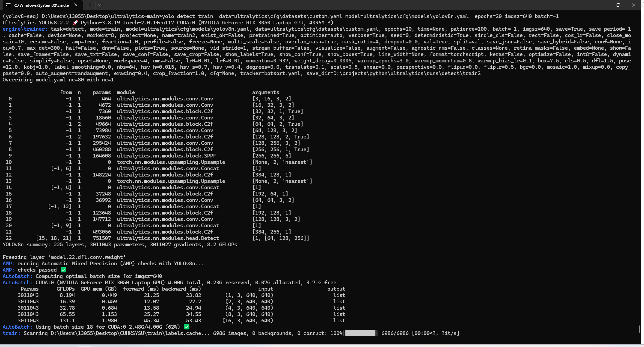This screenshot has height=347, width=644.
Task: Click the 'forward (ms)' column header
Action: (x=141, y=289)
